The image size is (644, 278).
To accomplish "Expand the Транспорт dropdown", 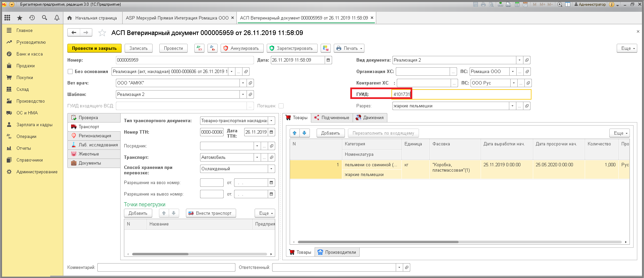I will 257,157.
